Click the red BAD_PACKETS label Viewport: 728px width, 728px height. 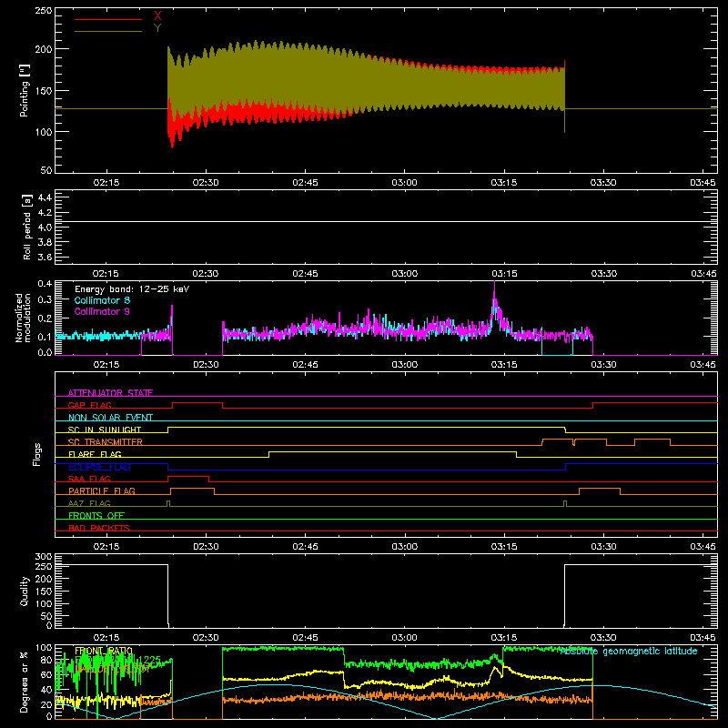(x=99, y=528)
